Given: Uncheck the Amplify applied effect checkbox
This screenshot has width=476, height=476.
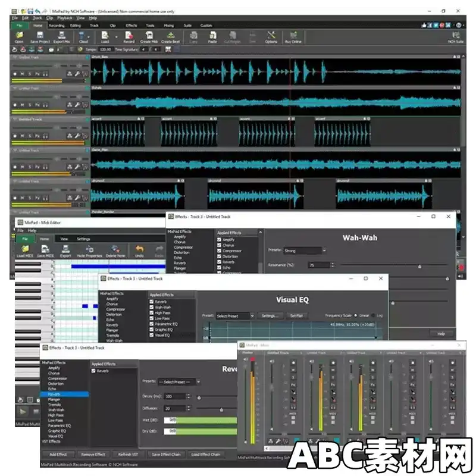Looking at the screenshot, I should click(219, 239).
